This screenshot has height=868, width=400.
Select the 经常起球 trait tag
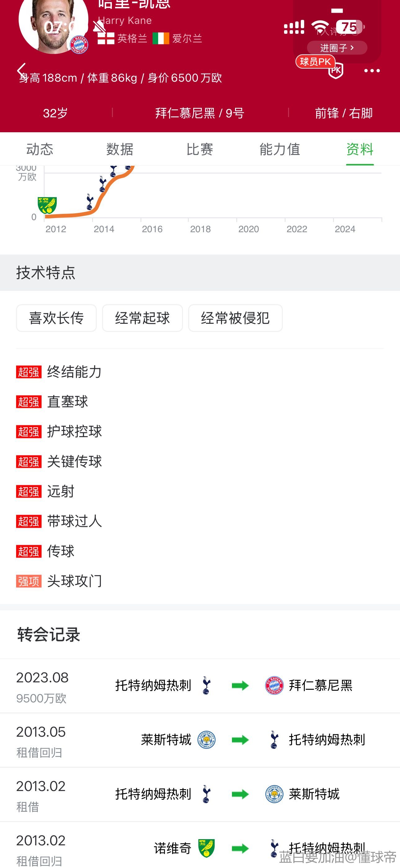click(142, 318)
